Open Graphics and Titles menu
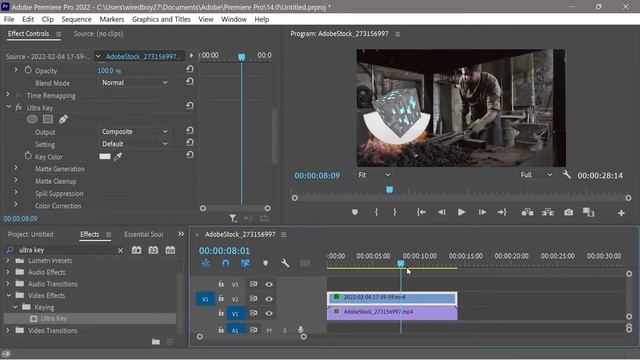 click(161, 19)
